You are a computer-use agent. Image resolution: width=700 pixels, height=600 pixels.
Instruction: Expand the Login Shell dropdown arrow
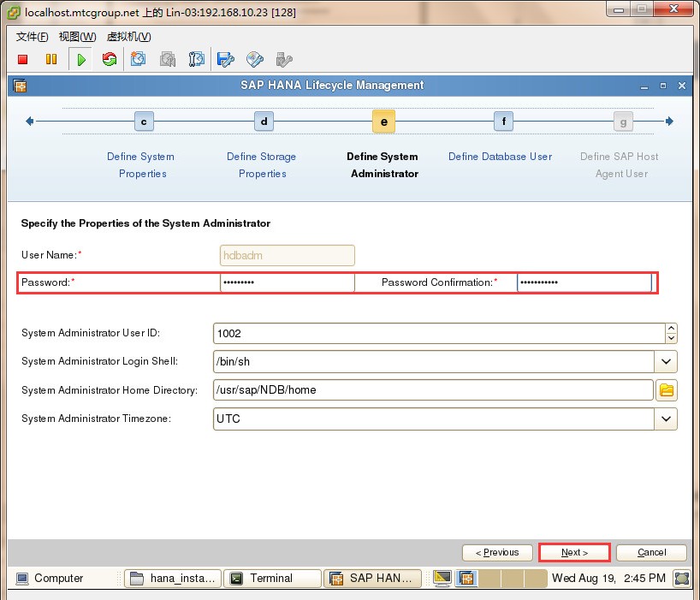(x=666, y=361)
